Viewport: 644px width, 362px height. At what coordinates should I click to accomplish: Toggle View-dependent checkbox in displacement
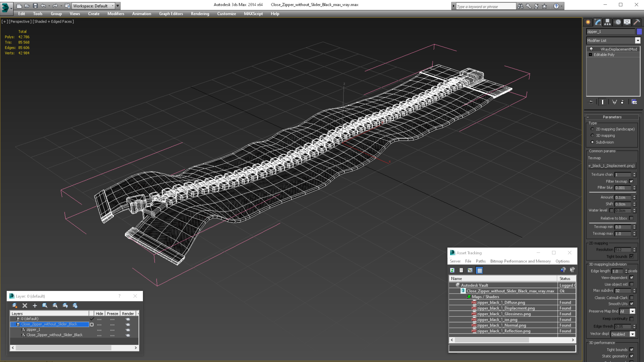click(632, 278)
